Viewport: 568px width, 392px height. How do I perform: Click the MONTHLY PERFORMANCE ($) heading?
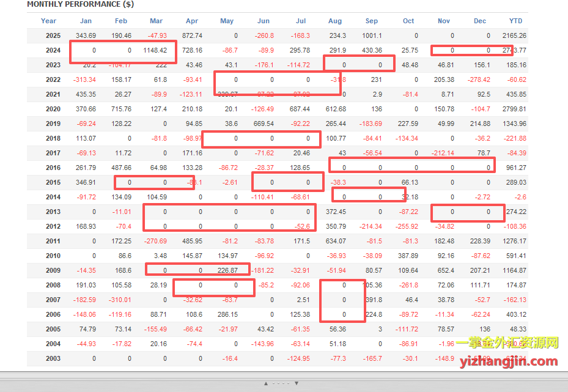[x=80, y=4]
